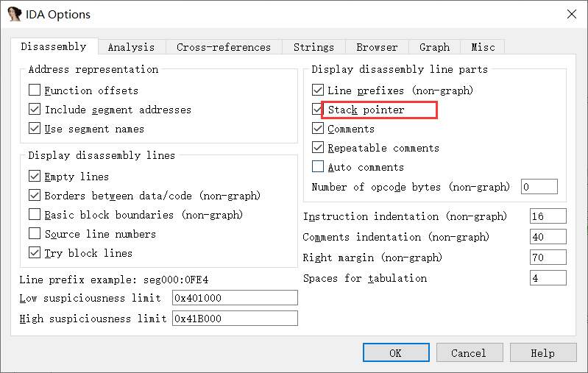Click the Number of opcode bytes field
The image size is (588, 373).
coord(539,187)
